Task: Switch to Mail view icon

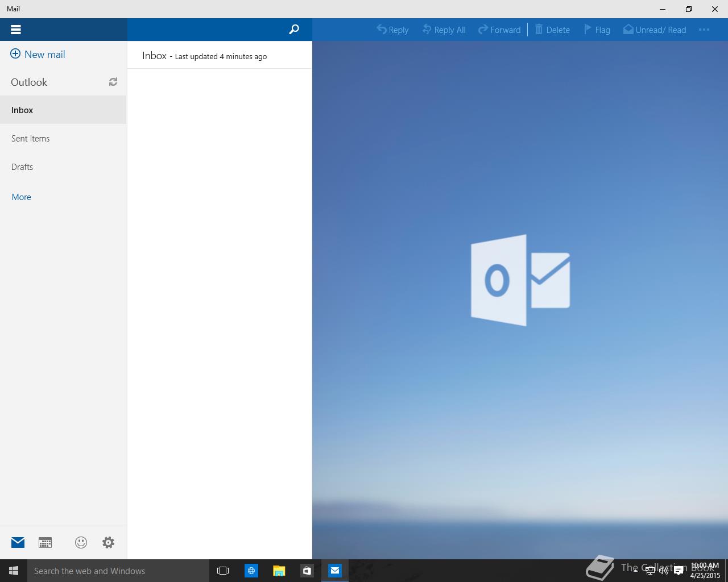Action: point(18,542)
